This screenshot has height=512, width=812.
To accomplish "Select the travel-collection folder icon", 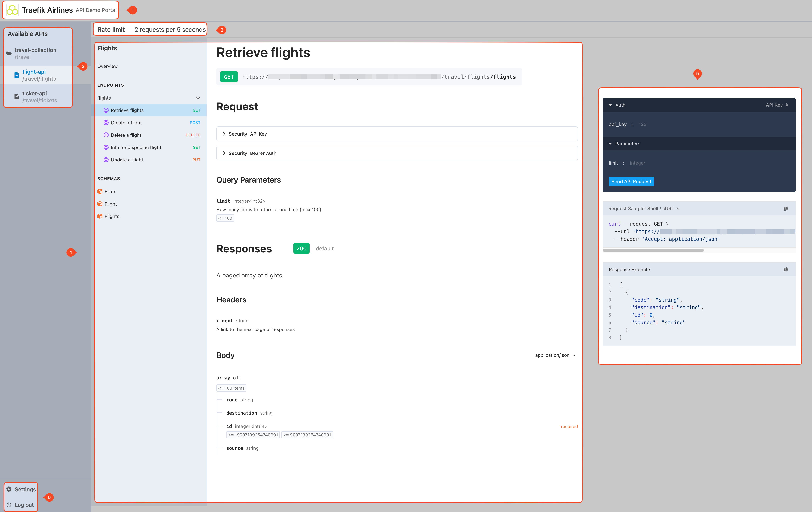I will coord(8,53).
